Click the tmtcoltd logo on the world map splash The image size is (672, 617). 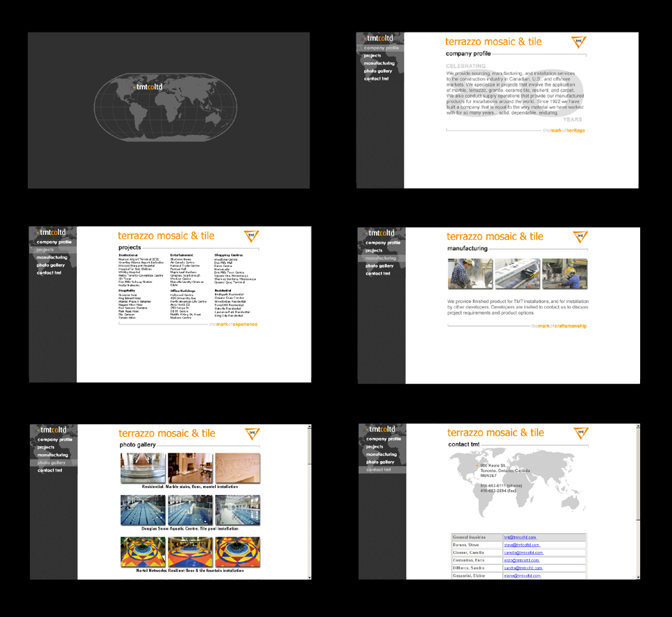(x=147, y=87)
